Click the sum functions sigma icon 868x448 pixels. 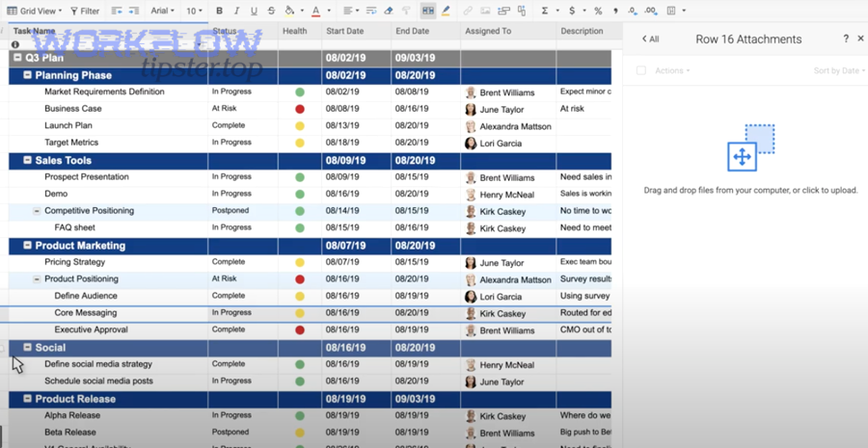click(545, 11)
